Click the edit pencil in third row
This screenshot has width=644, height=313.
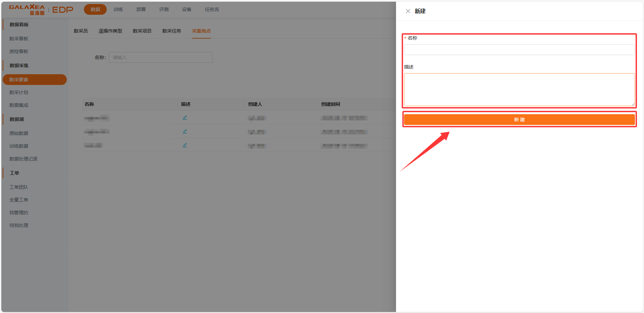(185, 145)
